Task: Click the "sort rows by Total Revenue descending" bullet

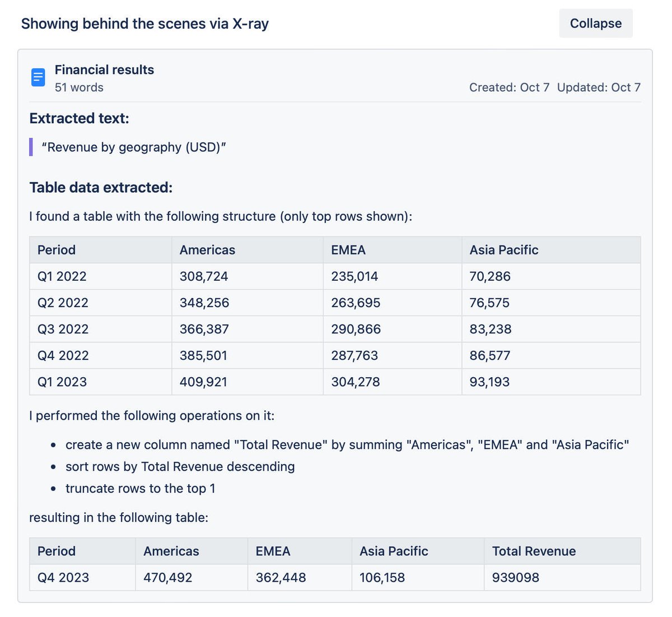Action: [x=180, y=466]
